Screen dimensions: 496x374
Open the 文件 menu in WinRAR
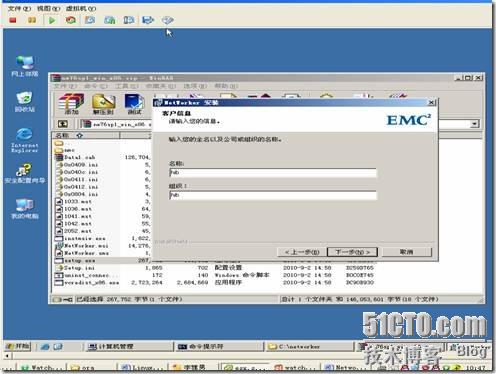(65, 86)
